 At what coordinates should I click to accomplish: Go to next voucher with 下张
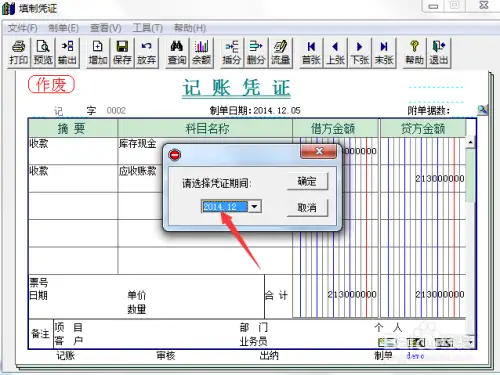360,53
